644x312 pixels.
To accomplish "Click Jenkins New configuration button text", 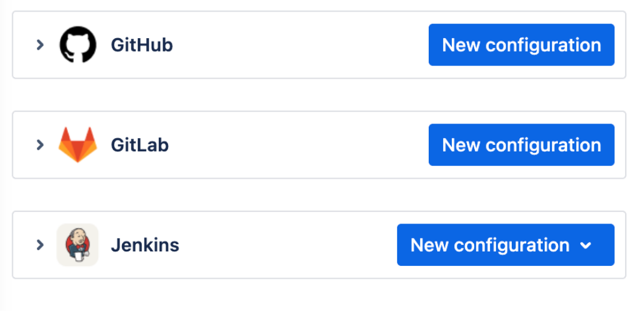I will coord(490,245).
